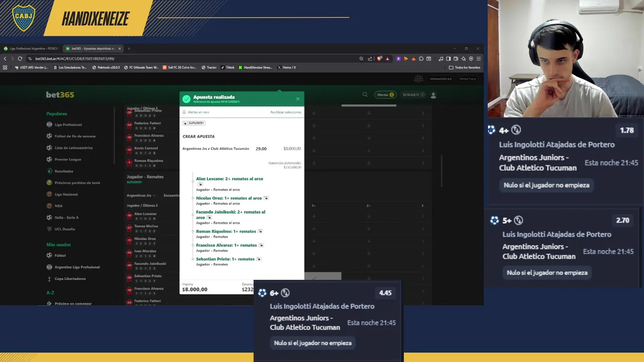Open Tracker bookmark
Image resolution: width=644 pixels, height=362 pixels.
tap(209, 67)
